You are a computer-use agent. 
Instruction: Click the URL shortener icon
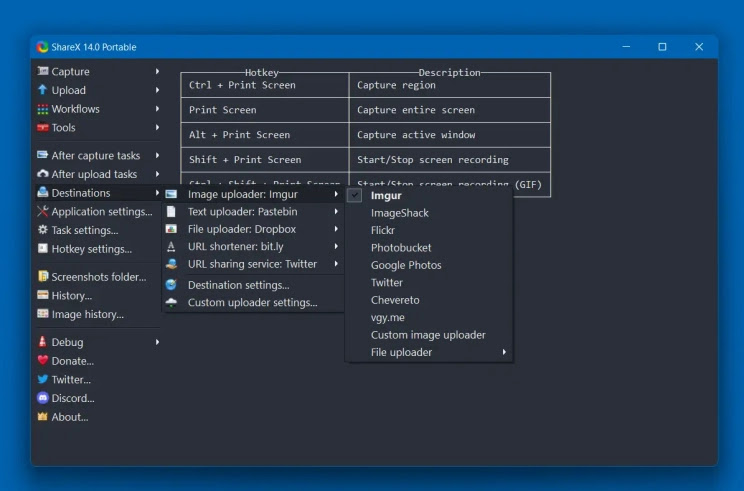click(171, 247)
